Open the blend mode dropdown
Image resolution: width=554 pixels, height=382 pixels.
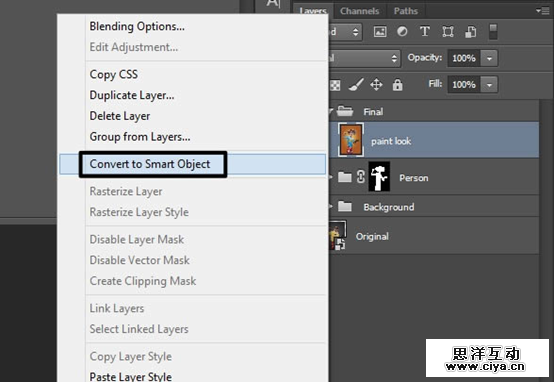coord(365,58)
